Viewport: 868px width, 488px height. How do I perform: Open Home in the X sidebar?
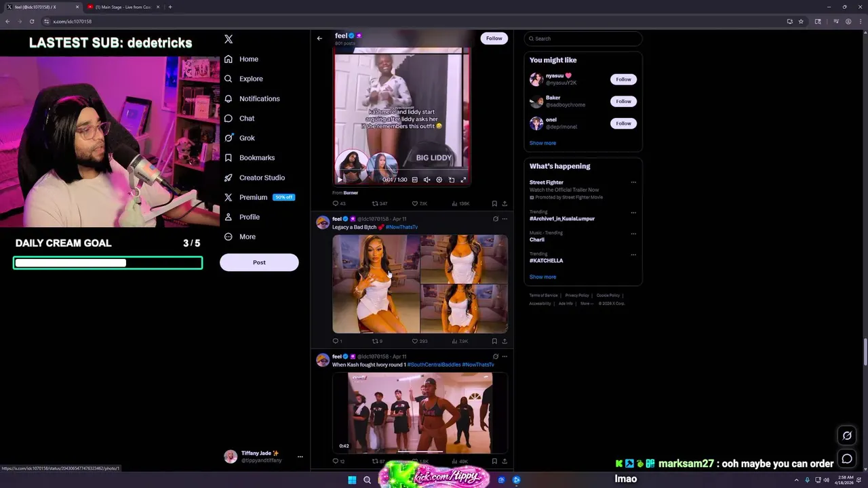241,59
